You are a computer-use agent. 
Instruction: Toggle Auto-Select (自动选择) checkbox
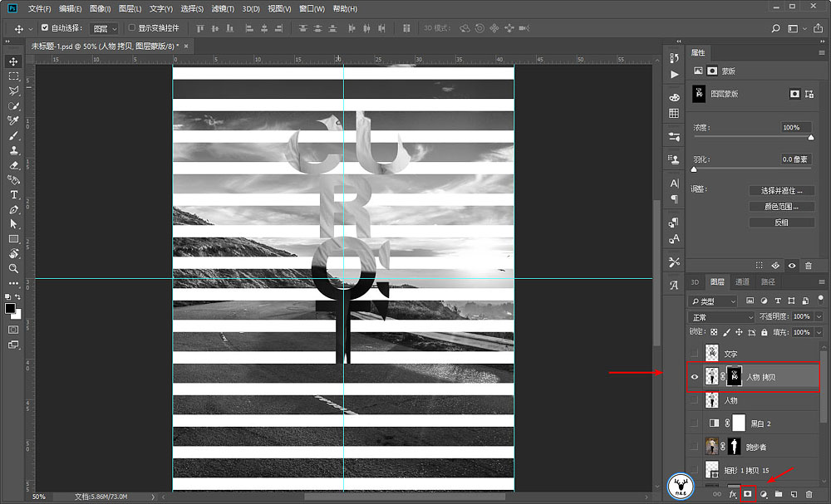pyautogui.click(x=45, y=27)
